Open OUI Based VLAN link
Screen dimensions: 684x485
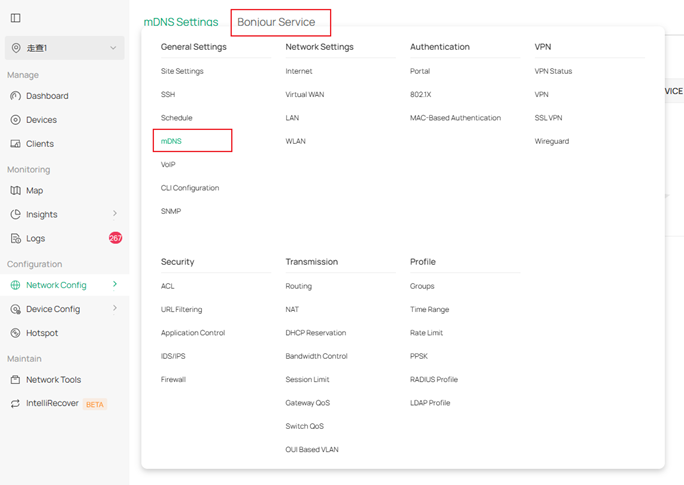[312, 450]
